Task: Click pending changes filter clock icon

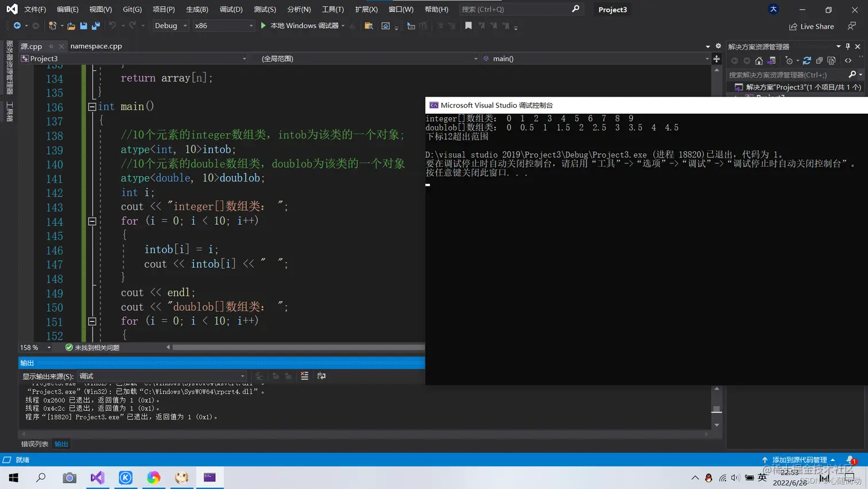Action: pyautogui.click(x=789, y=60)
